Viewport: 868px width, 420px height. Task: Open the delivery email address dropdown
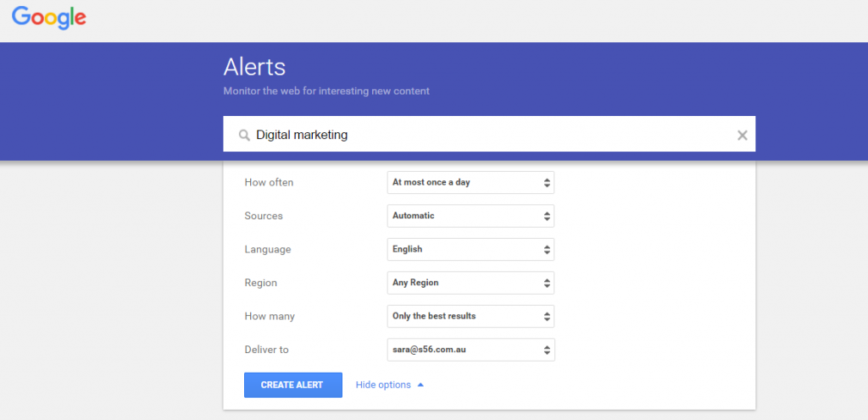point(470,350)
